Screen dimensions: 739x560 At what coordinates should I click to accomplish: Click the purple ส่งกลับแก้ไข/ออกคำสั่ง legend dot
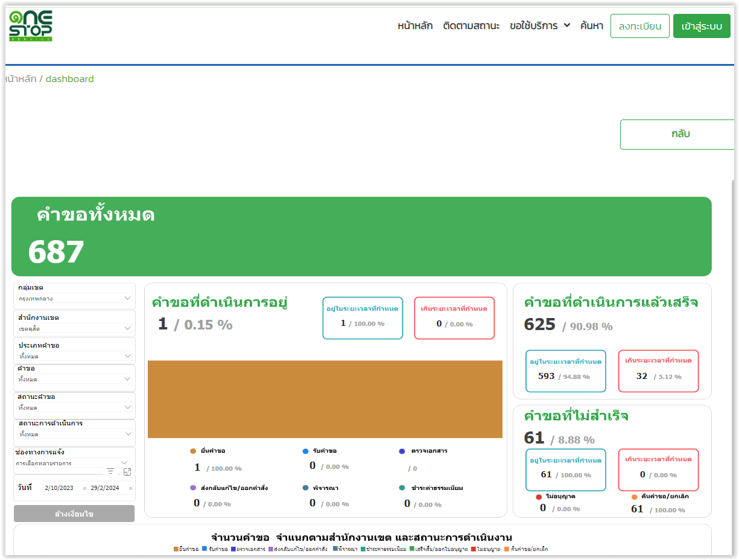193,488
